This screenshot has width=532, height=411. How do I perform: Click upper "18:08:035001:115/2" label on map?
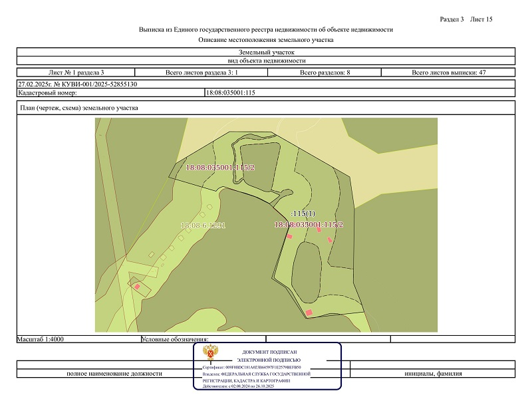(x=220, y=168)
